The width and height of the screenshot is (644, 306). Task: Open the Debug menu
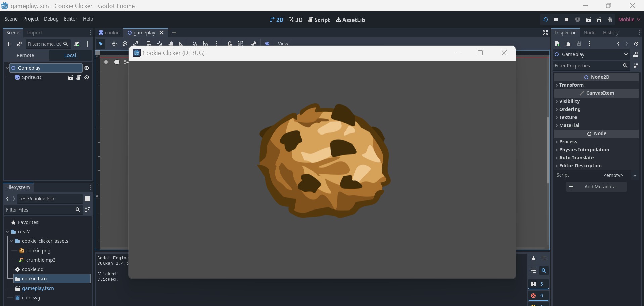[x=51, y=19]
